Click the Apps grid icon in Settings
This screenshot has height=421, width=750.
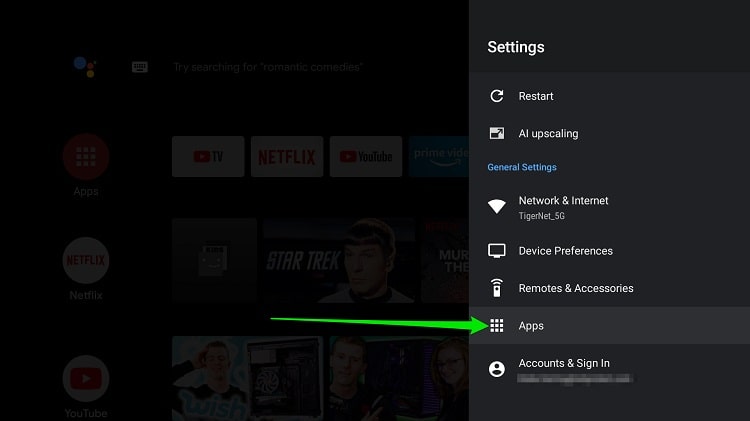click(x=496, y=325)
